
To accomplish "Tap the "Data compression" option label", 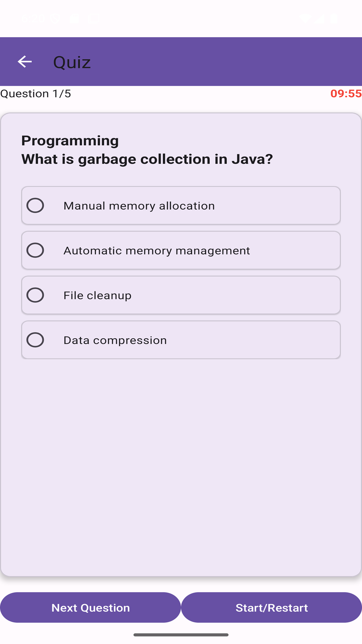I will (115, 340).
